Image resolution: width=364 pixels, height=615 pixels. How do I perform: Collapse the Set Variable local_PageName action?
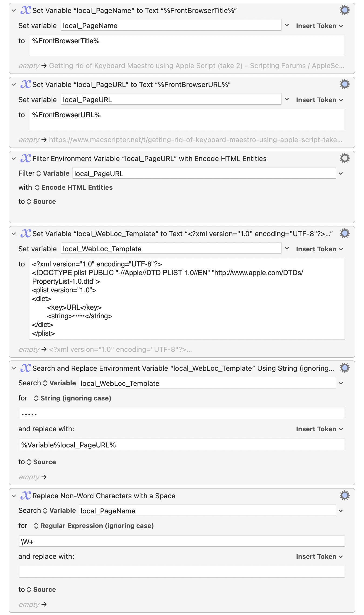14,11
